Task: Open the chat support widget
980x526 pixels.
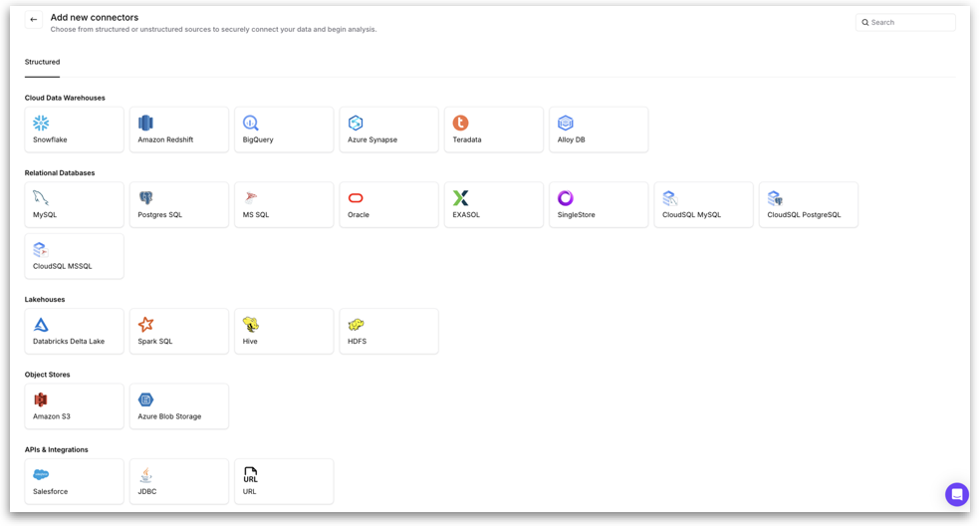Action: click(956, 494)
